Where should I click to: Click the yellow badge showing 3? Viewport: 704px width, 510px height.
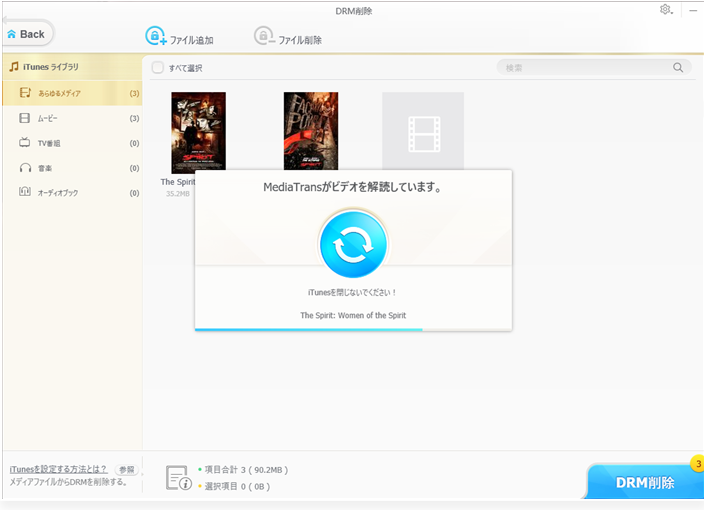(x=698, y=464)
